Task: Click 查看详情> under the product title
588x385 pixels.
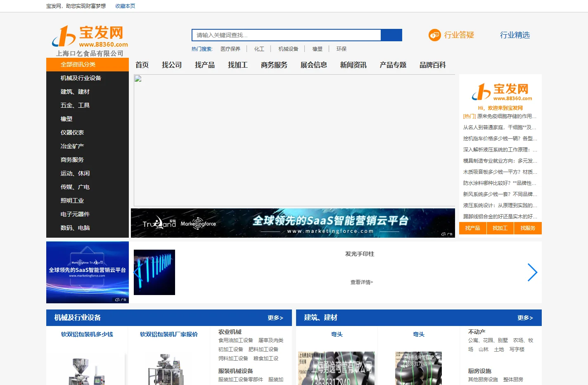Action: (362, 282)
